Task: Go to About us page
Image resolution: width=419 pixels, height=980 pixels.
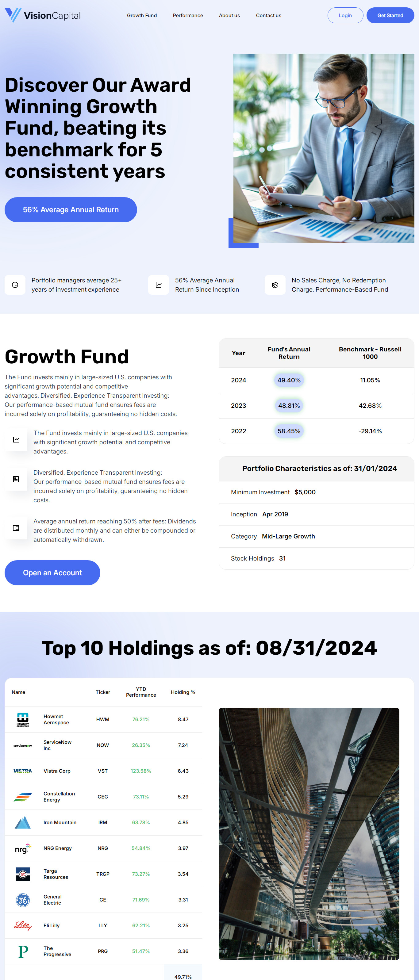Action: (229, 16)
